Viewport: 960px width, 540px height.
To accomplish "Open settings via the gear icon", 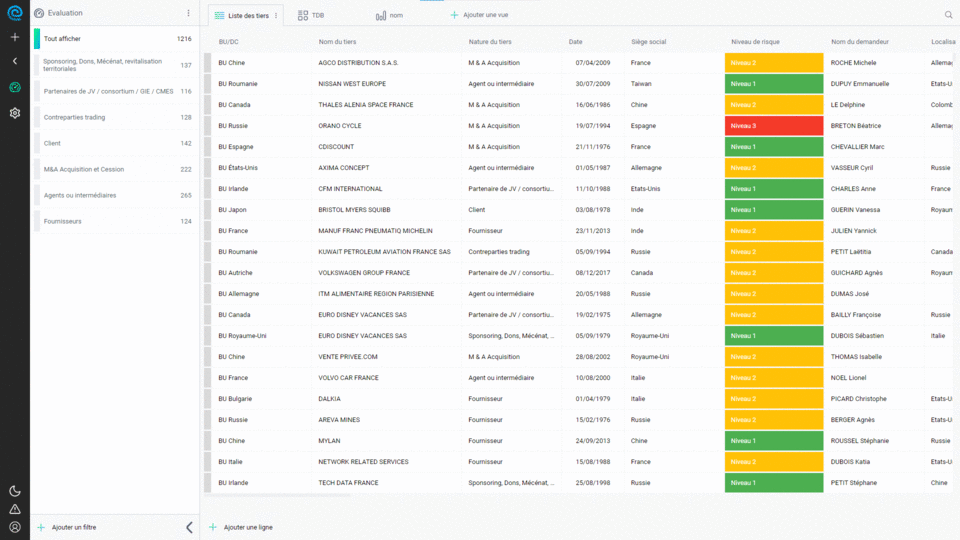I will coord(14,113).
